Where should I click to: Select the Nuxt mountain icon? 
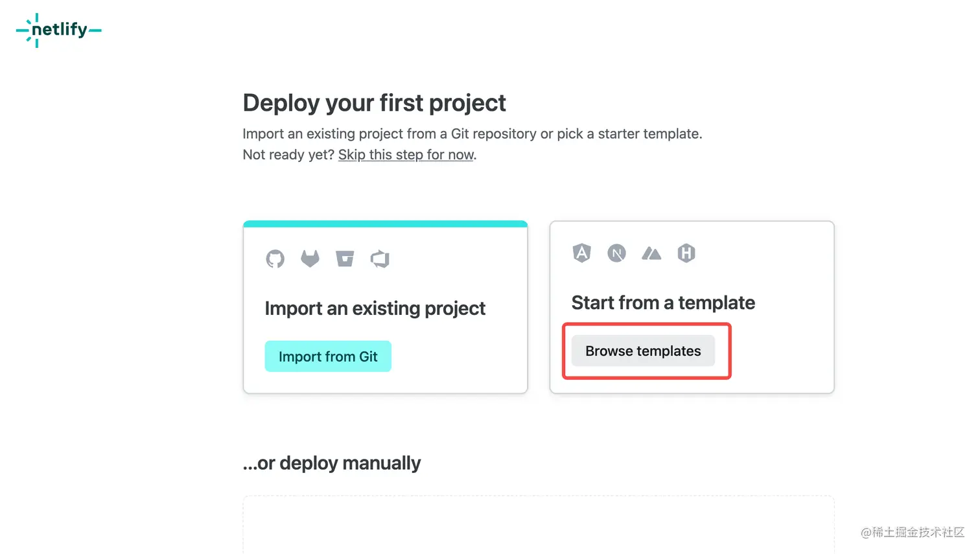pos(651,253)
